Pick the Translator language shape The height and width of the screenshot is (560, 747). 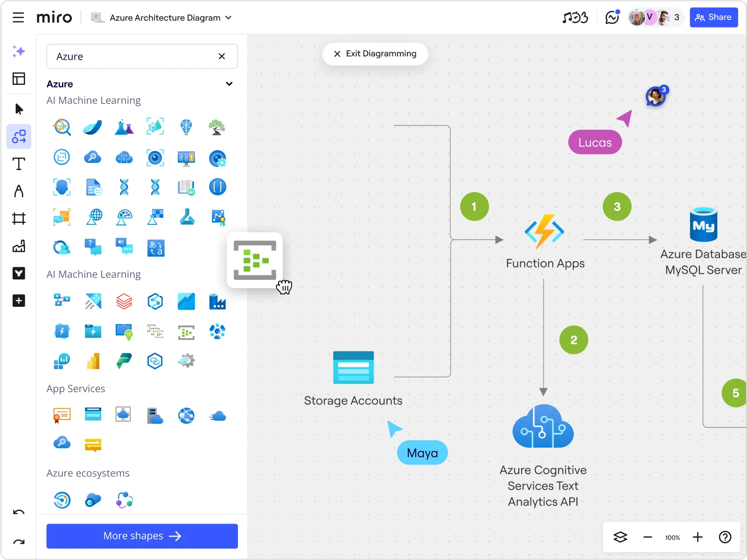[156, 248]
